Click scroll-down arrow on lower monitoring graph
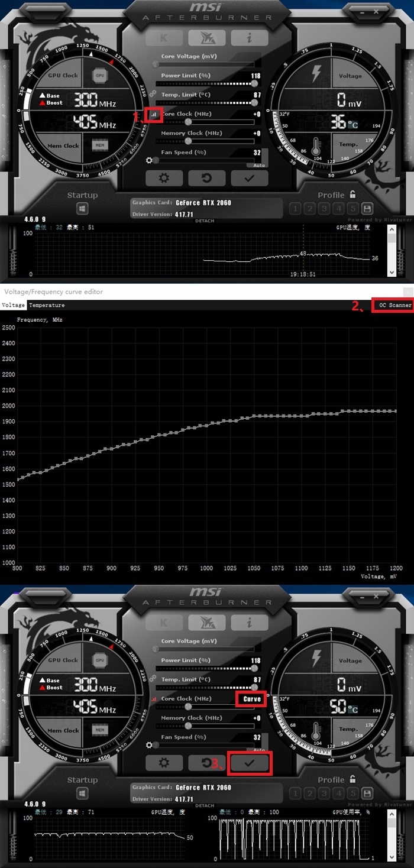414x868 pixels. [391, 857]
